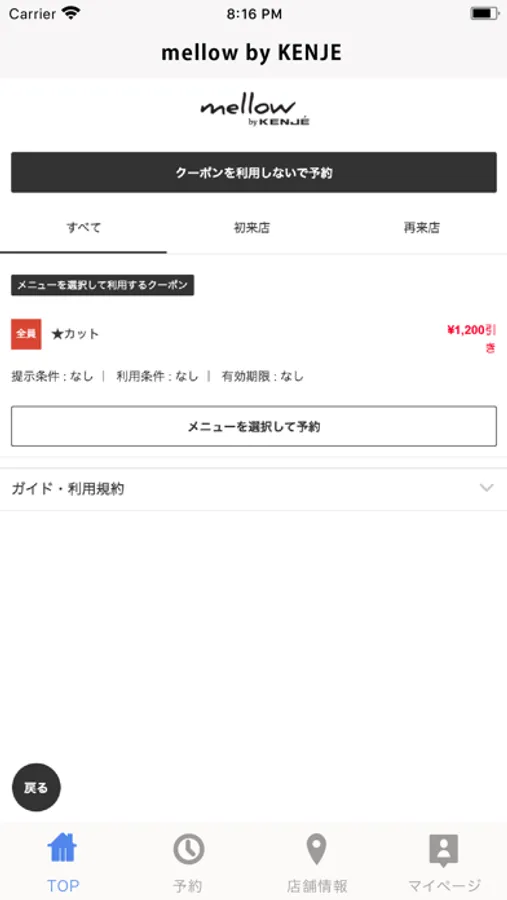The width and height of the screenshot is (507, 900).
Task: Tap the Wi-Fi status icon
Action: (x=71, y=13)
